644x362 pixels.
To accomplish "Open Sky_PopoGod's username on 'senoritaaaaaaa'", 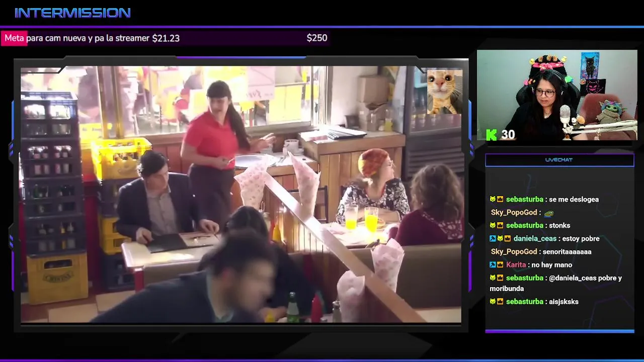I will (514, 252).
